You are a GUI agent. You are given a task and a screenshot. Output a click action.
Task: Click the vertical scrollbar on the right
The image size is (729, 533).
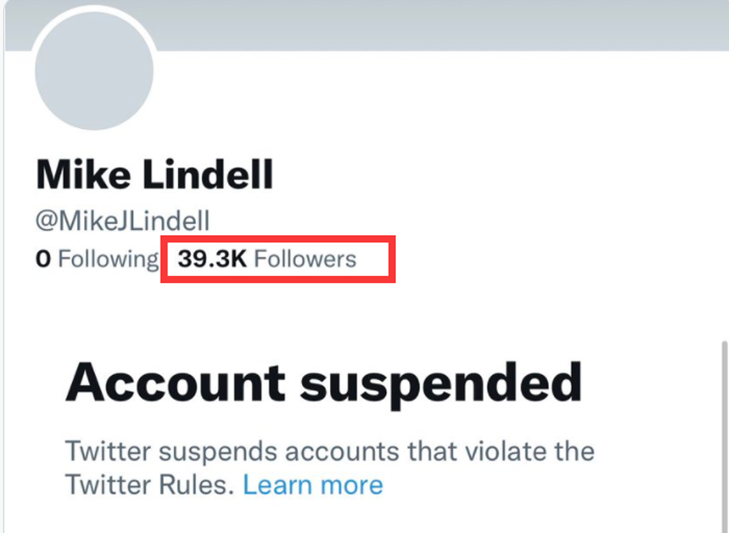(x=724, y=430)
